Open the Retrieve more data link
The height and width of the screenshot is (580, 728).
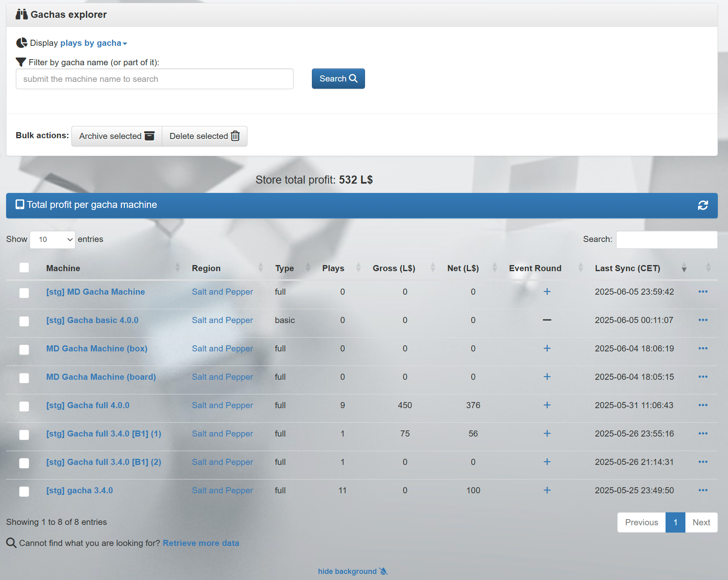(201, 543)
